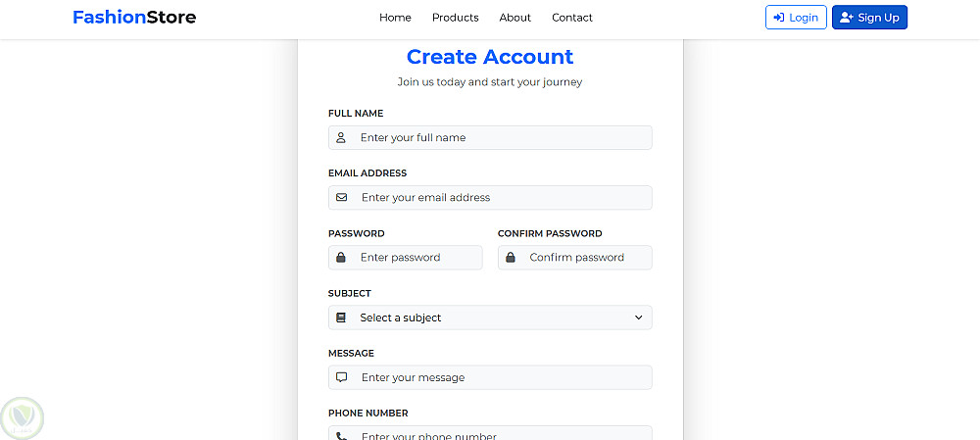980x440 pixels.
Task: Click the lock icon in Password field
Action: 341,258
